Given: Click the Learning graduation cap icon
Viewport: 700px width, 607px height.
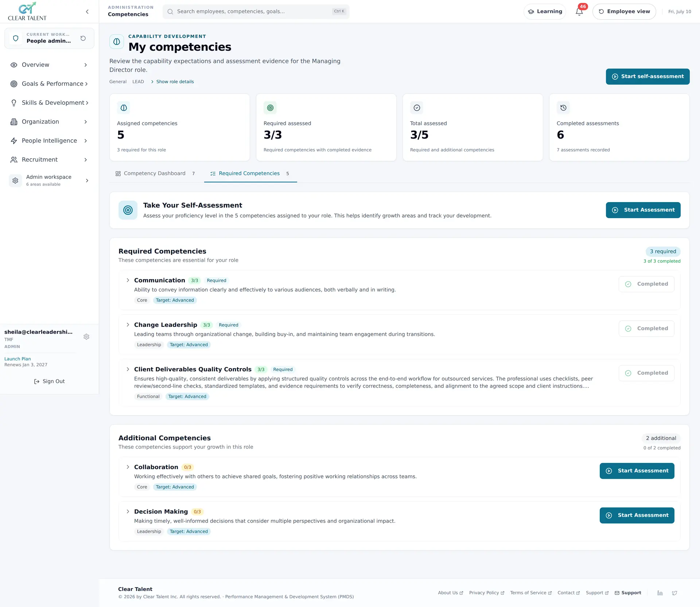Looking at the screenshot, I should [x=531, y=12].
